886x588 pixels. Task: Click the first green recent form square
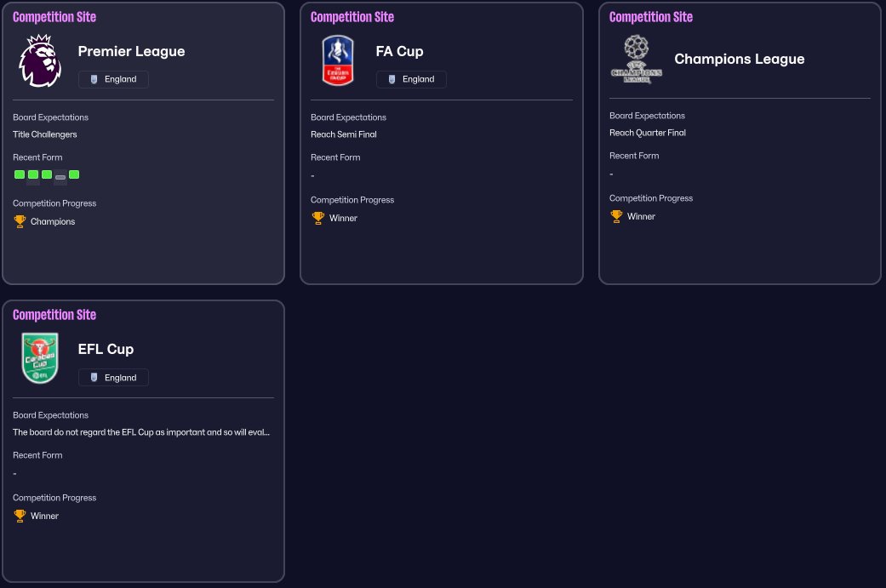point(20,174)
